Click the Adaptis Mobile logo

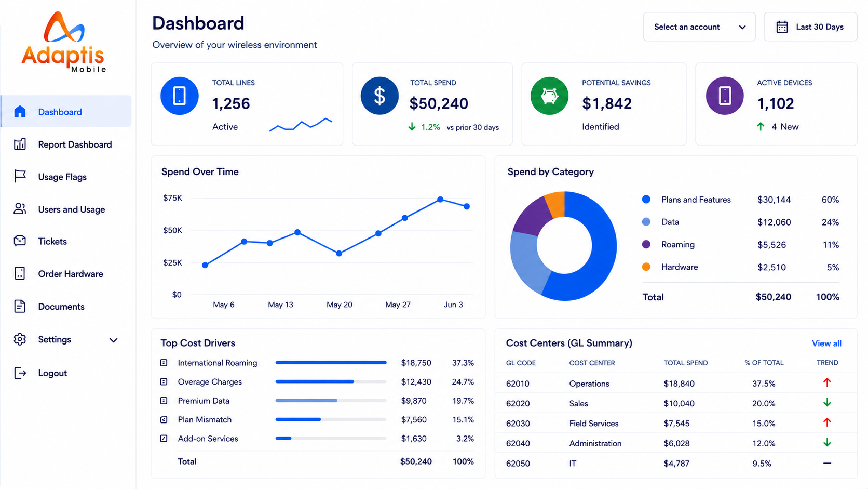tap(64, 42)
